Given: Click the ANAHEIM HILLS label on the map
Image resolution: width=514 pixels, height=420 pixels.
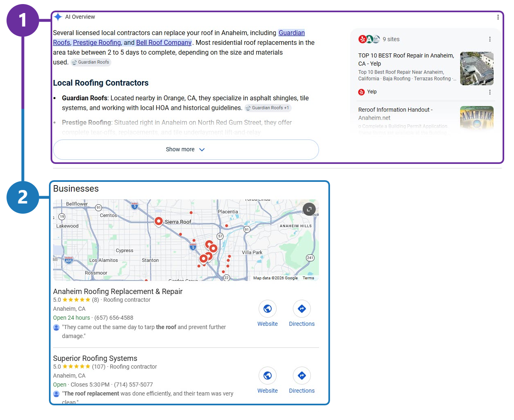Looking at the screenshot, I should (295, 226).
